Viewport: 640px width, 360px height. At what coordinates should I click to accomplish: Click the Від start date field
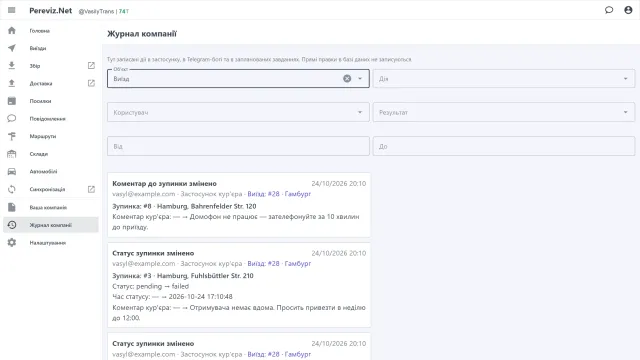238,146
